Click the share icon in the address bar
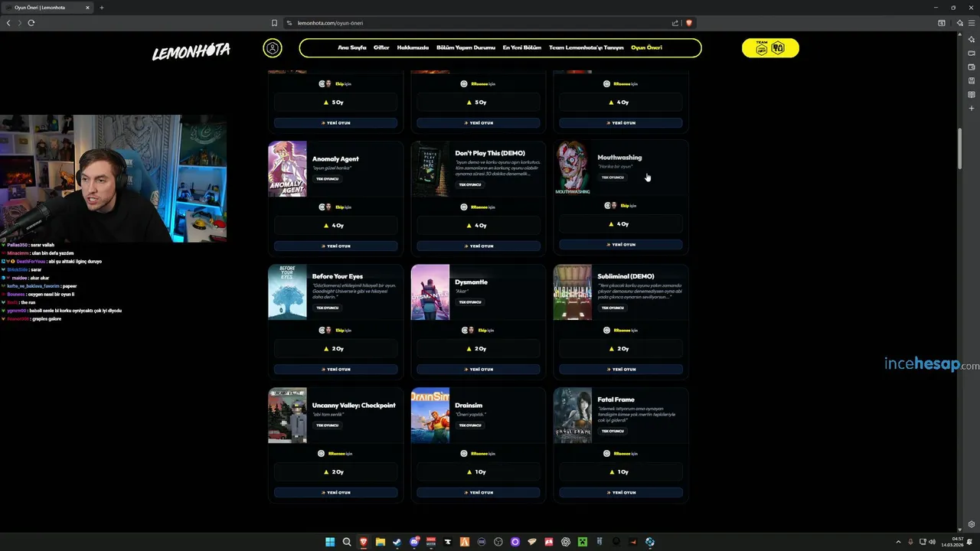Image resolution: width=980 pixels, height=551 pixels. tap(675, 23)
